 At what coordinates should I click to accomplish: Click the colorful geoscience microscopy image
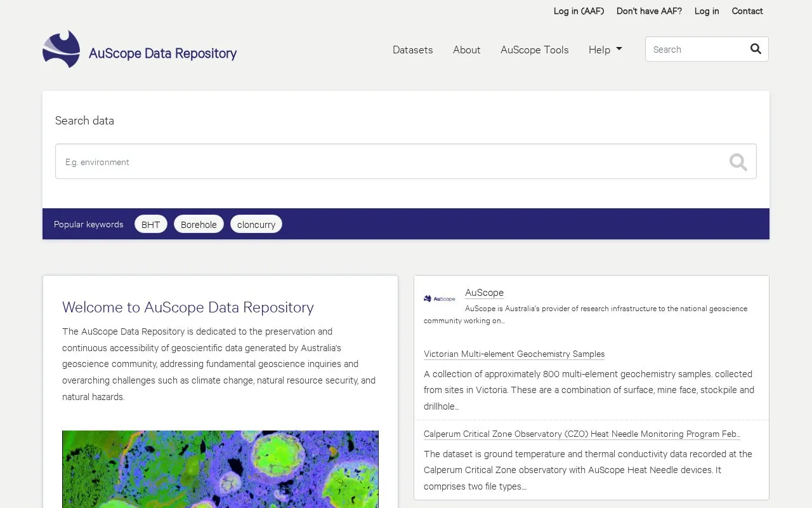[220, 469]
